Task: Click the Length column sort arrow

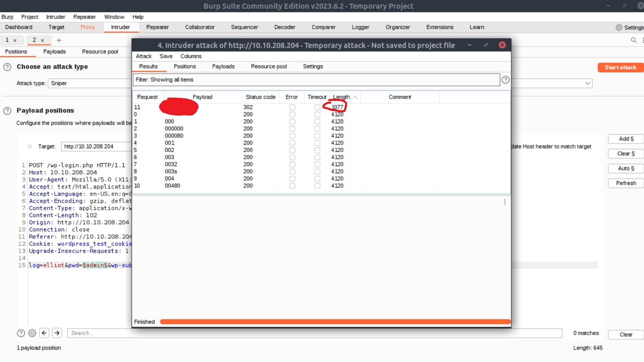Action: (355, 97)
